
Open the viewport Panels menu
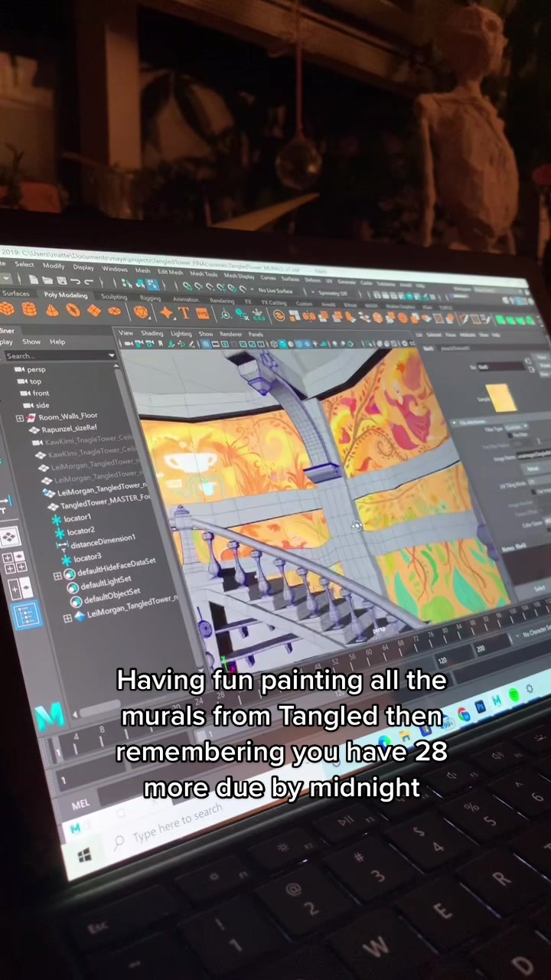(x=256, y=335)
